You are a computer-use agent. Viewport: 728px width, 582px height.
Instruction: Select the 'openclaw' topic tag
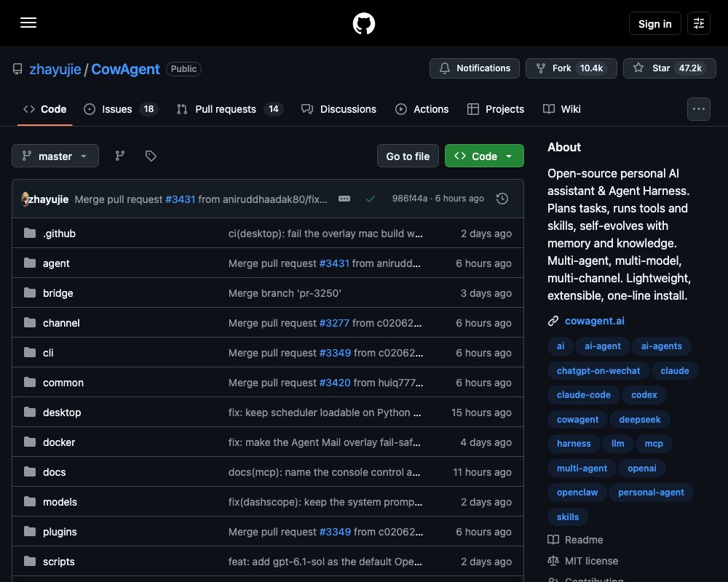tap(577, 492)
